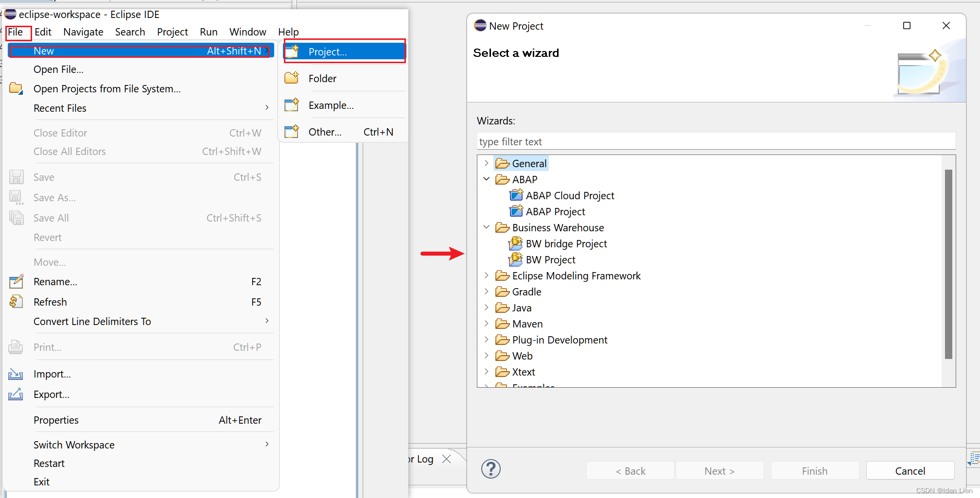Click the < Back button
Viewport: 980px width, 498px height.
pyautogui.click(x=630, y=470)
